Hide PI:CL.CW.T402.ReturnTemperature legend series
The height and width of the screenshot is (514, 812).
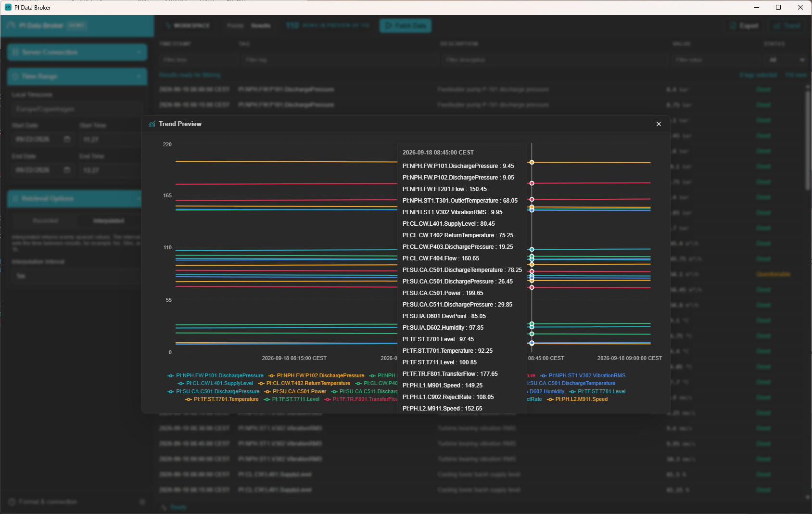tap(304, 384)
